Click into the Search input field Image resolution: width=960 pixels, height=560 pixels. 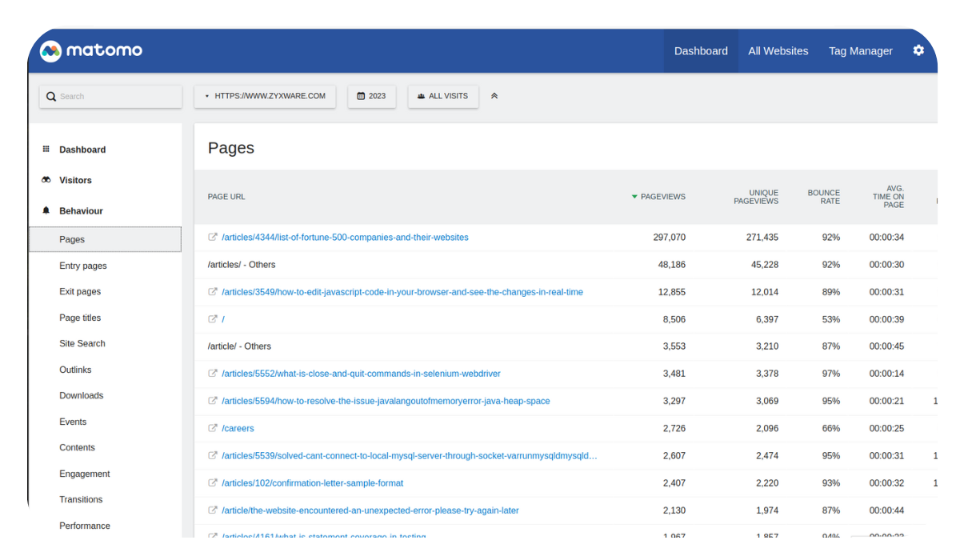point(110,97)
